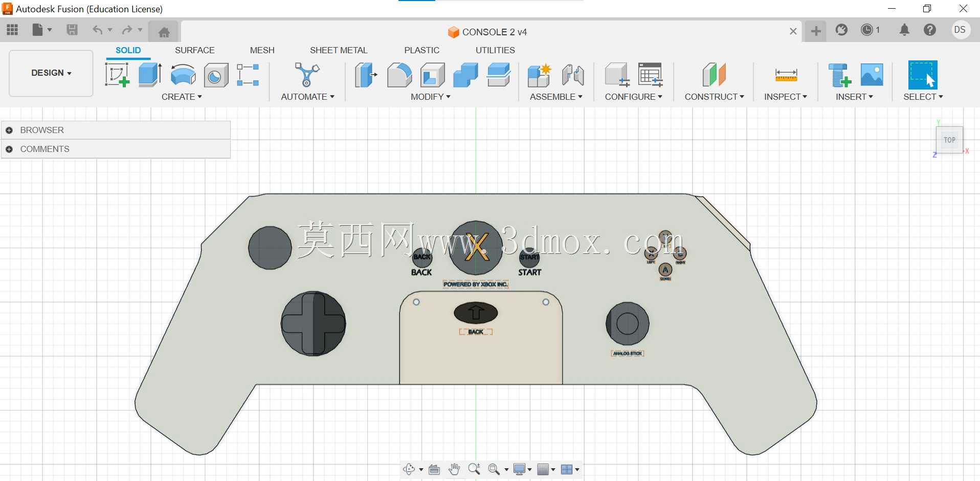Select the Create Sketch tool
This screenshot has width=980, height=481.
(x=117, y=75)
